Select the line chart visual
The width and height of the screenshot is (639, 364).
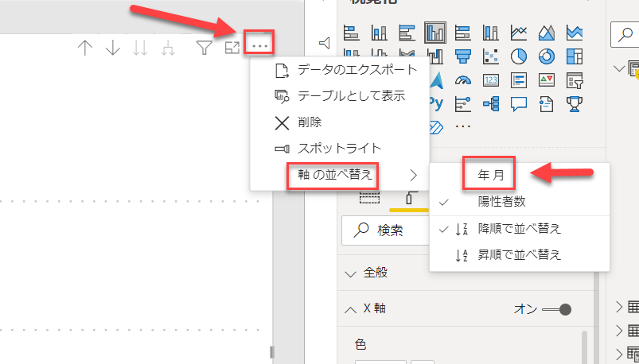[519, 33]
